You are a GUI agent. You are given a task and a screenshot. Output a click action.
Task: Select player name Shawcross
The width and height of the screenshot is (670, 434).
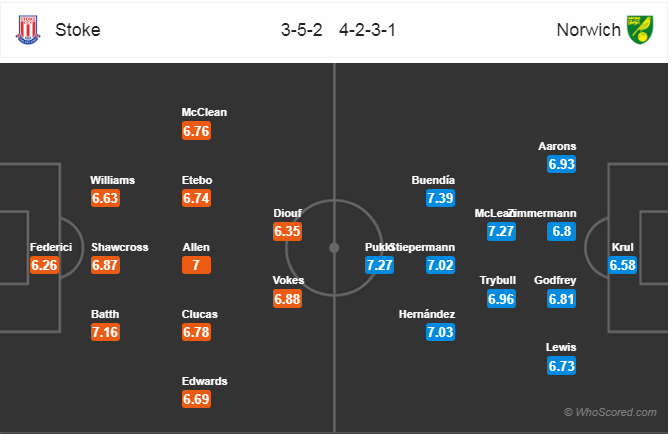(120, 247)
